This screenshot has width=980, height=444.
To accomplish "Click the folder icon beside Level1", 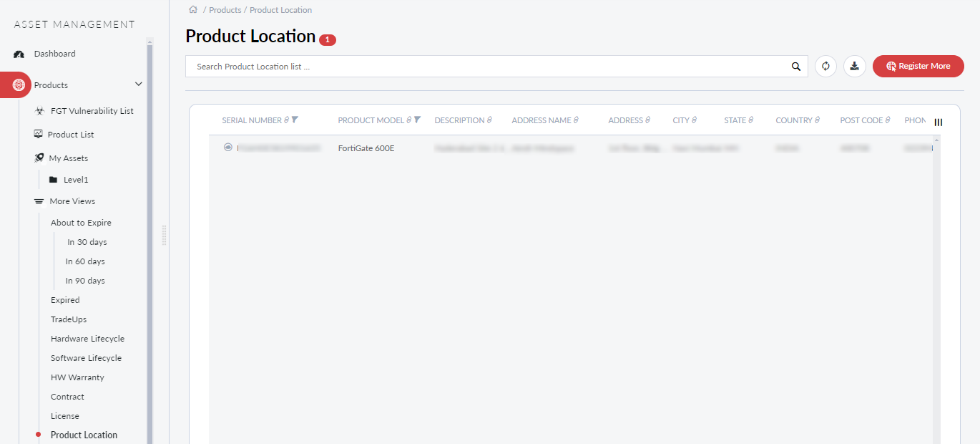I will [x=53, y=180].
